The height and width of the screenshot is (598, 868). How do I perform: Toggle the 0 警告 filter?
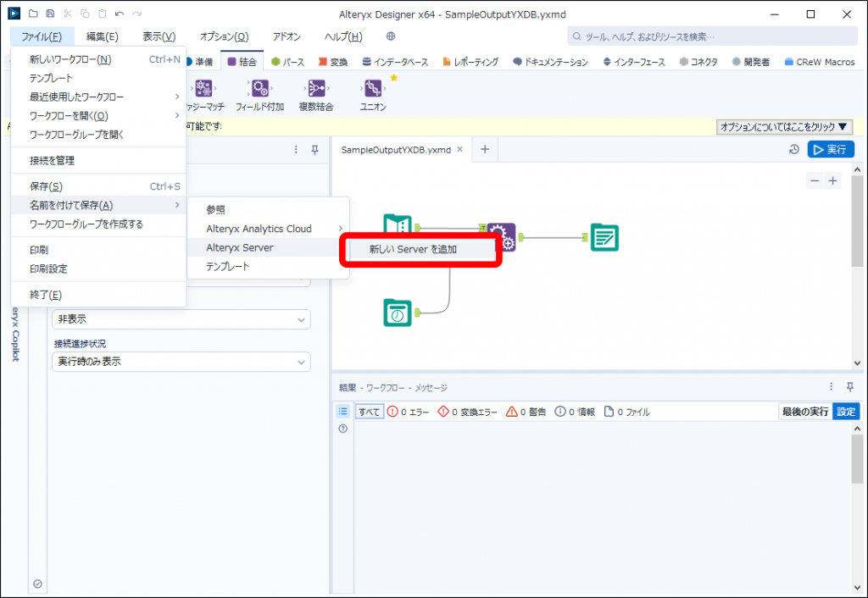[526, 412]
